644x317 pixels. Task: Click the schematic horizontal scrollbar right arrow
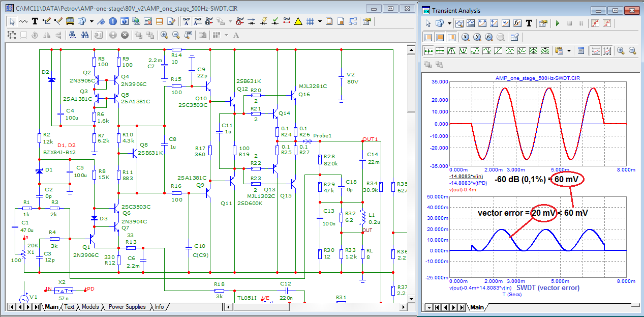(x=403, y=307)
